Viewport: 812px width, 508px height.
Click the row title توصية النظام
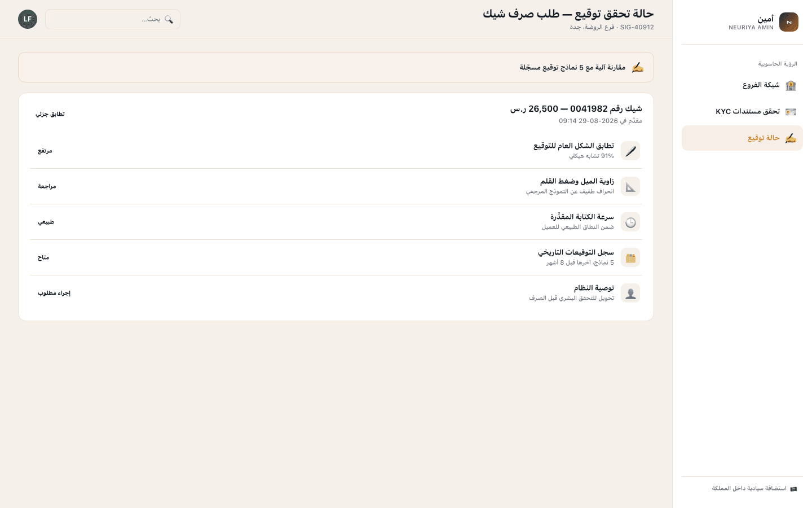point(594,288)
